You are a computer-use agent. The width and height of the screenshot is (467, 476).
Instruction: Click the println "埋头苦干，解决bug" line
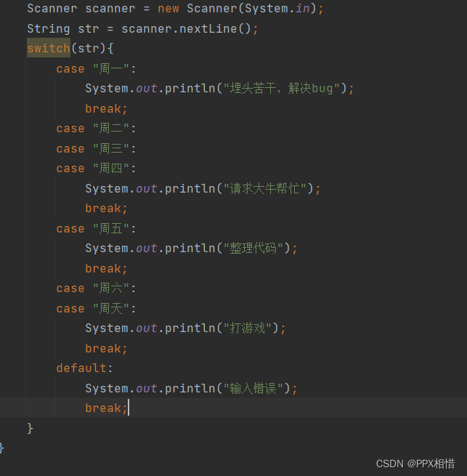[x=219, y=89]
